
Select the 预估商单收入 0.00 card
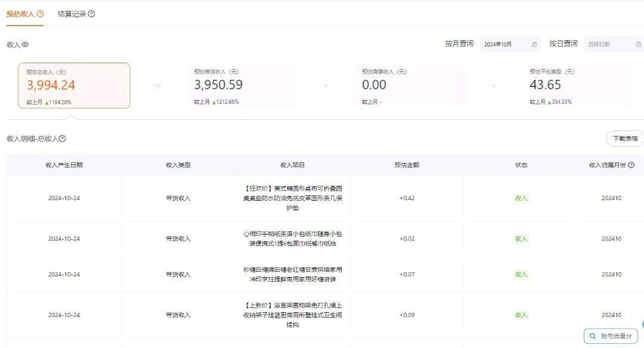coord(409,85)
